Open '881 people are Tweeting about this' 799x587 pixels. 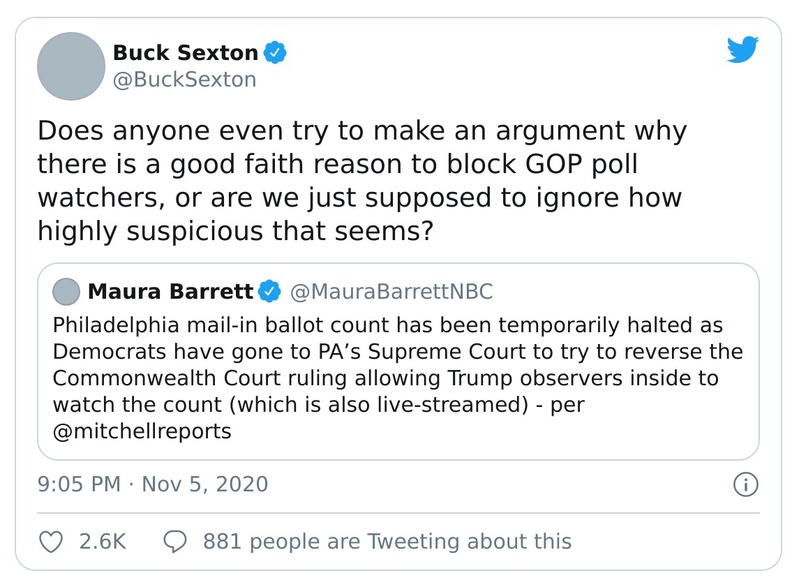pyautogui.click(x=387, y=541)
